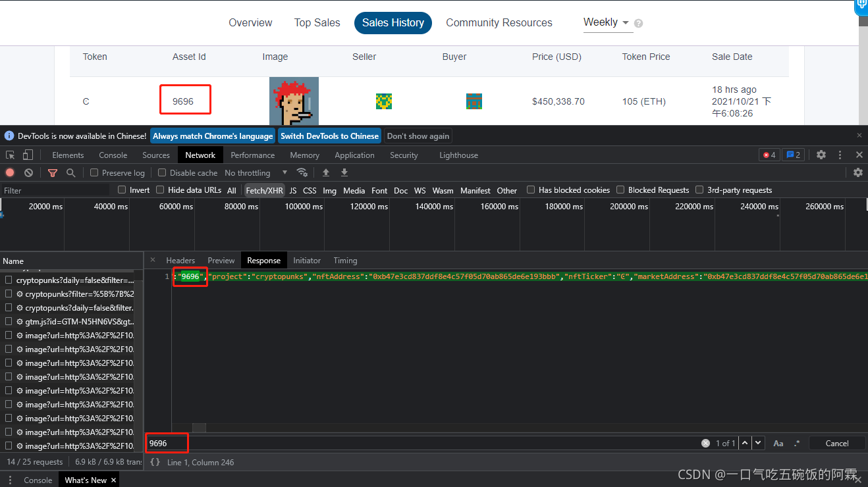
Task: Toggle match case Aa option
Action: 778,444
